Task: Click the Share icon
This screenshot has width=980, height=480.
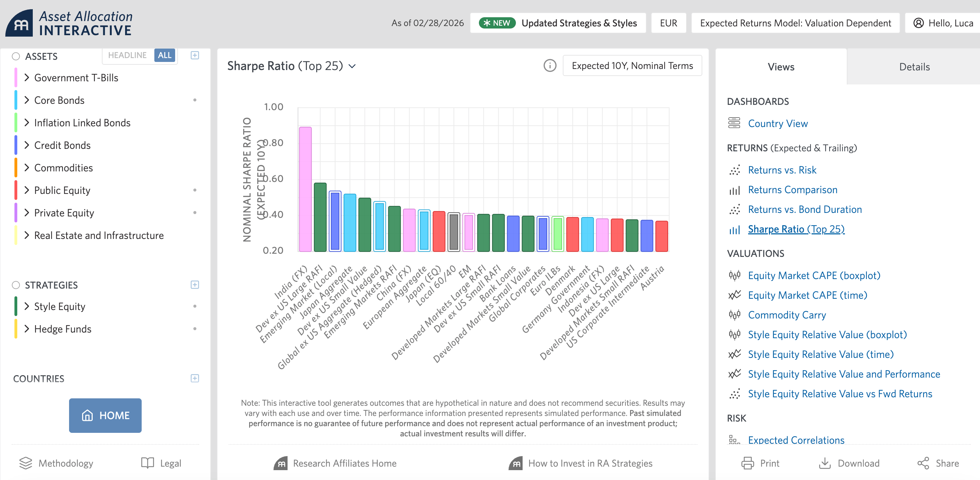Action: (x=923, y=463)
